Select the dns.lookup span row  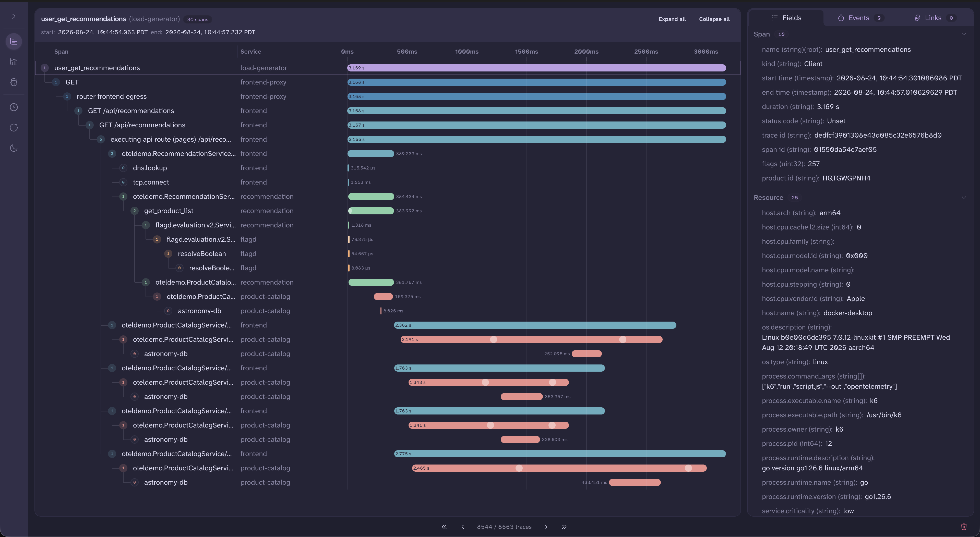[387, 168]
